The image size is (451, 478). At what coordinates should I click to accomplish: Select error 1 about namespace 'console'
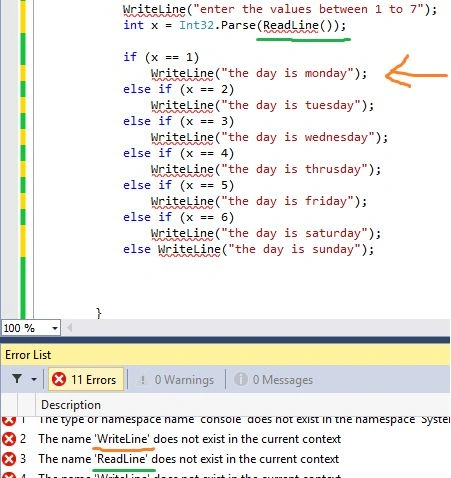pyautogui.click(x=243, y=420)
